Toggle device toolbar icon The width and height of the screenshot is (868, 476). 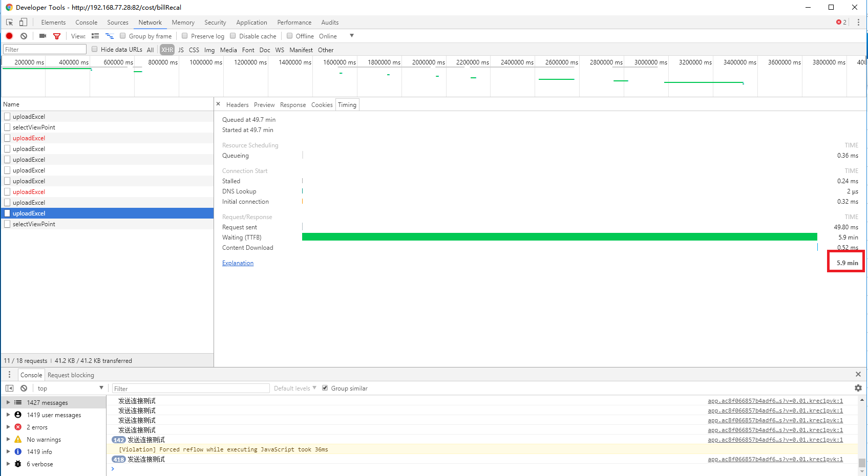23,23
